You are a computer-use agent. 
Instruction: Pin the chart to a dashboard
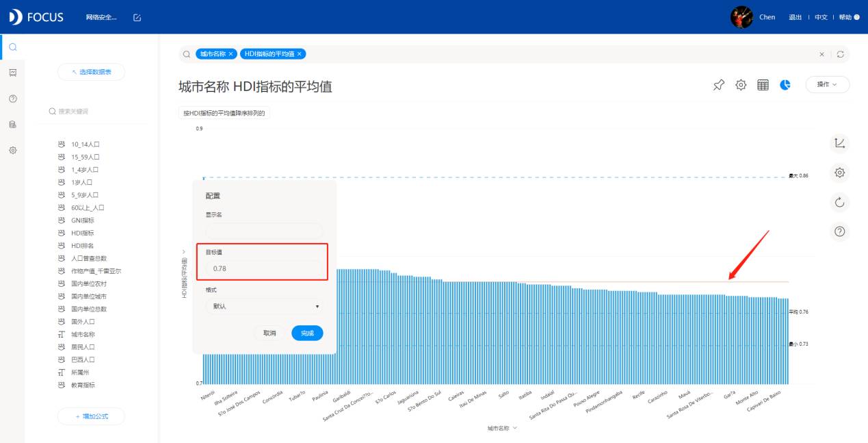point(719,85)
